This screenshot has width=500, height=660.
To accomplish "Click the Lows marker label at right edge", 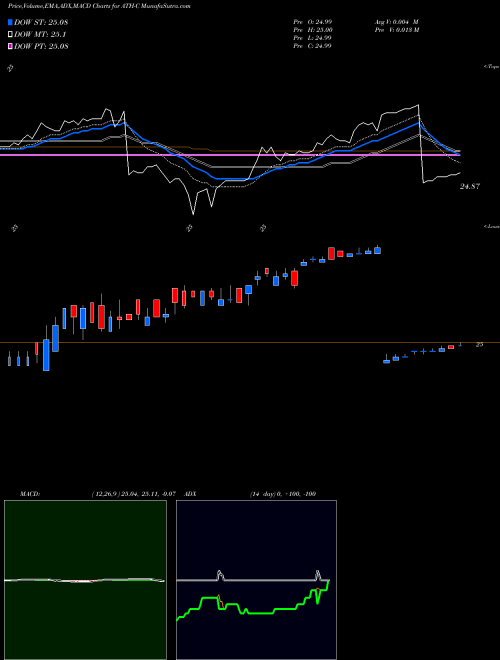I will 492,226.
